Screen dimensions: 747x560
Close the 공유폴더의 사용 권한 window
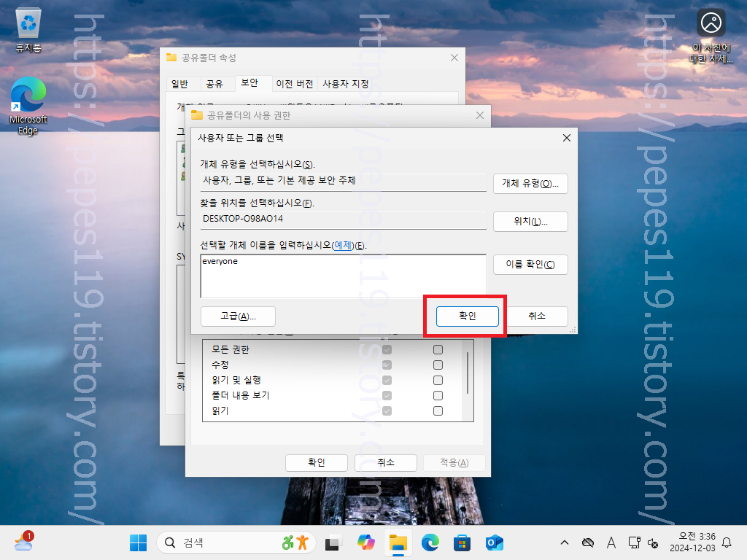click(480, 115)
